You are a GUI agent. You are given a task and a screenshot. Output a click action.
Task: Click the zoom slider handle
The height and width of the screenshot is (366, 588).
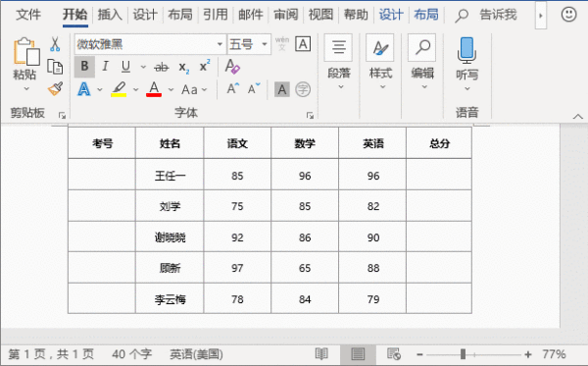click(464, 354)
